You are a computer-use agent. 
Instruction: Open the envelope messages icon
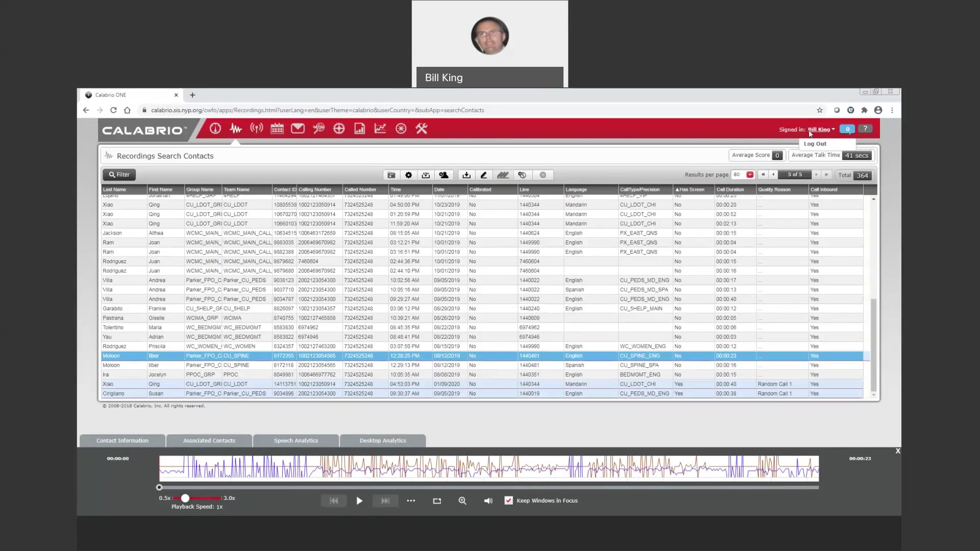[x=298, y=129]
